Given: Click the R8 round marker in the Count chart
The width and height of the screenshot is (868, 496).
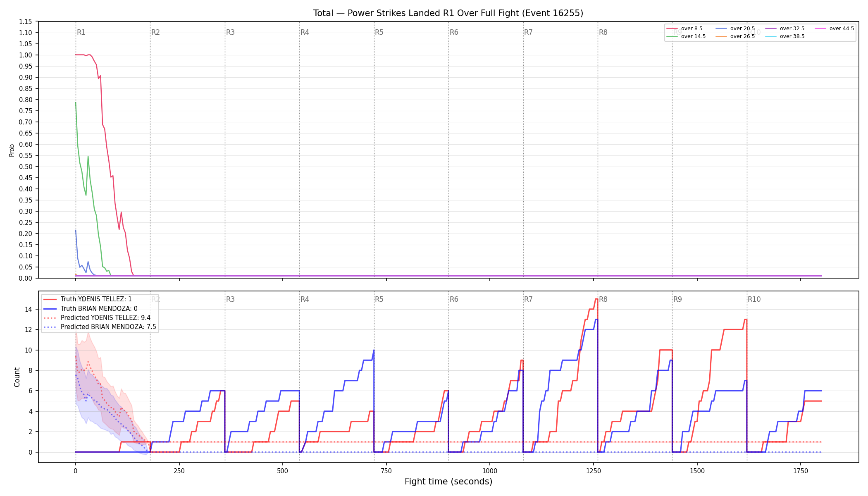Looking at the screenshot, I should [x=603, y=299].
